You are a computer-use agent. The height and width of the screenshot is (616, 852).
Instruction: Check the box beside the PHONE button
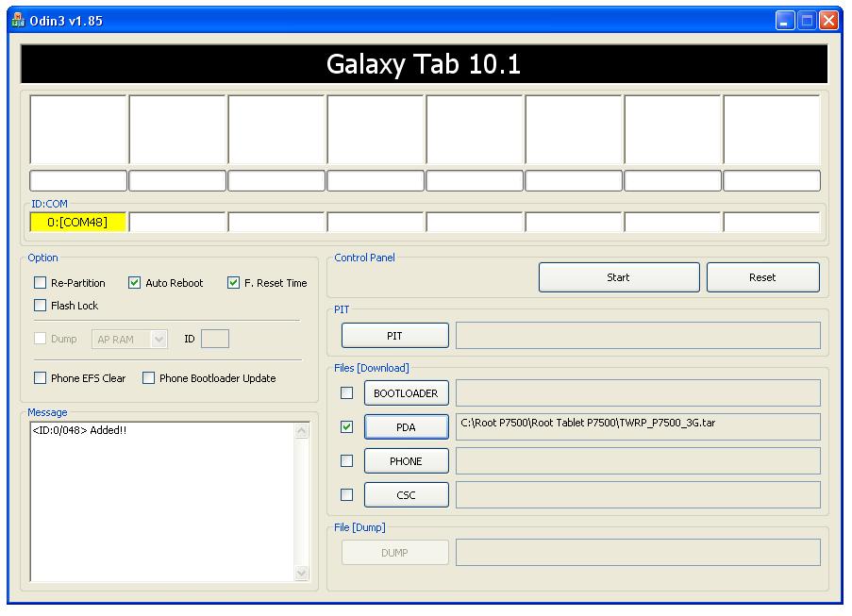346,461
